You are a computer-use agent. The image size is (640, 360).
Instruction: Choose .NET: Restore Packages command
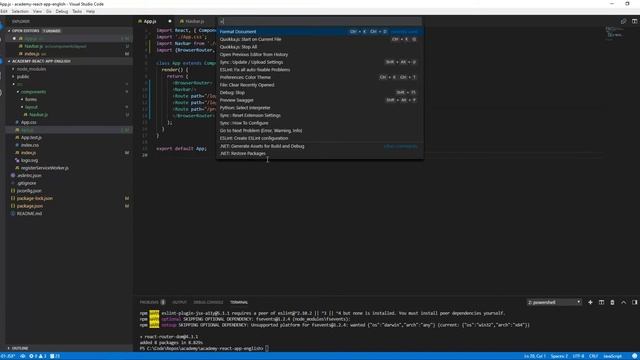[320, 154]
